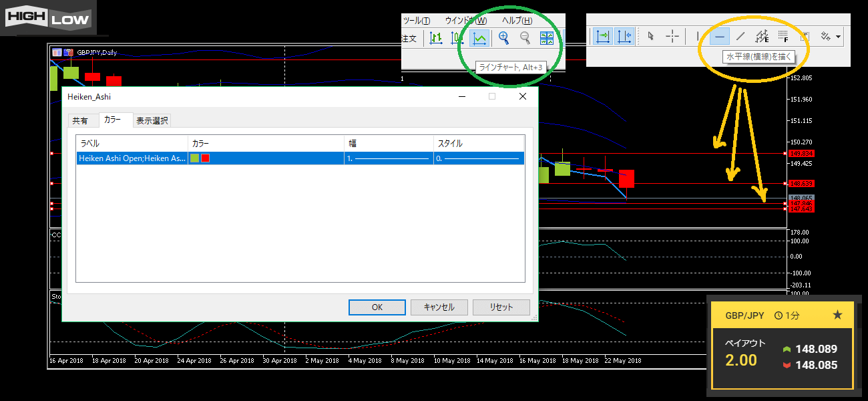This screenshot has height=401, width=868.
Task: Switch to candlestick chart icon
Action: tap(457, 39)
